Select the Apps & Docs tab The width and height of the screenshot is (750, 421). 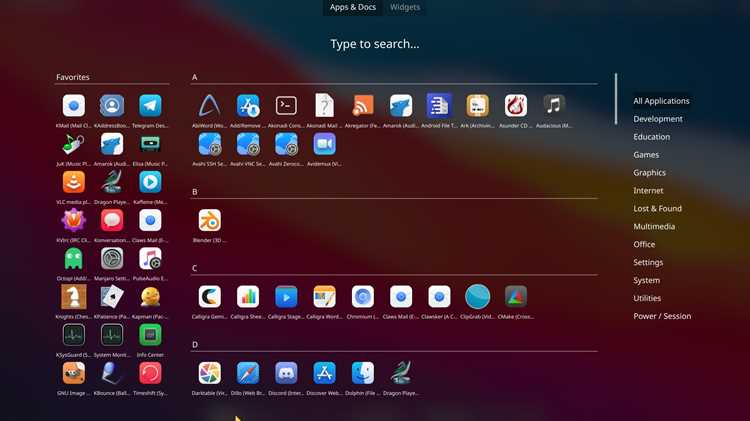(x=353, y=7)
